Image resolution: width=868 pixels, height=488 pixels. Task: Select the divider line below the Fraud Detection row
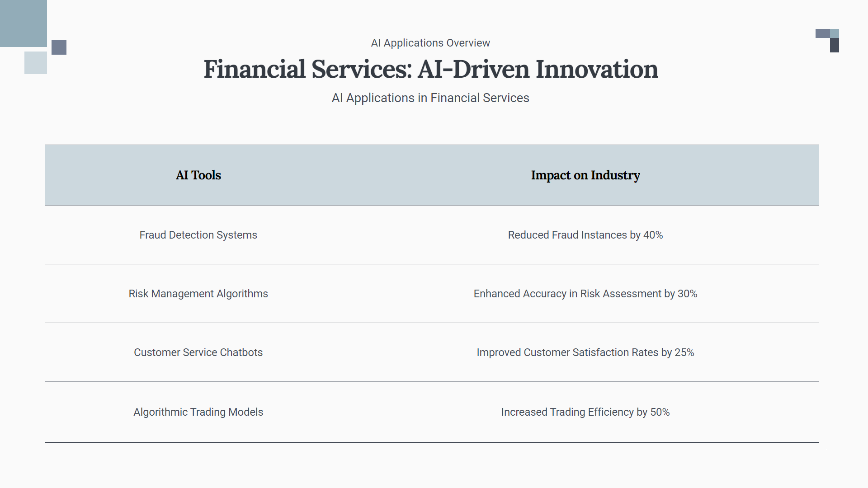[432, 264]
